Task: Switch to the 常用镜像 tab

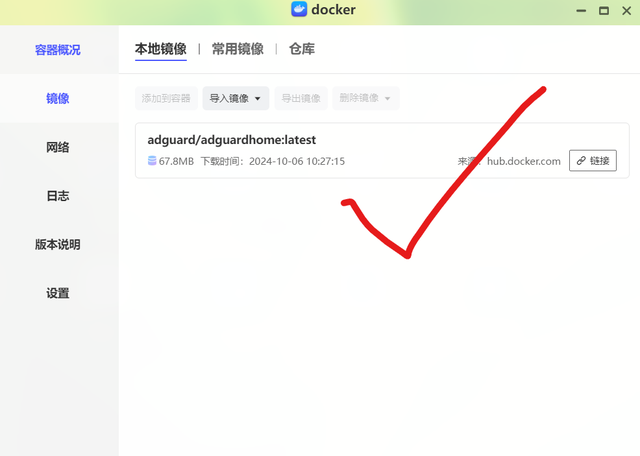Action: point(238,49)
